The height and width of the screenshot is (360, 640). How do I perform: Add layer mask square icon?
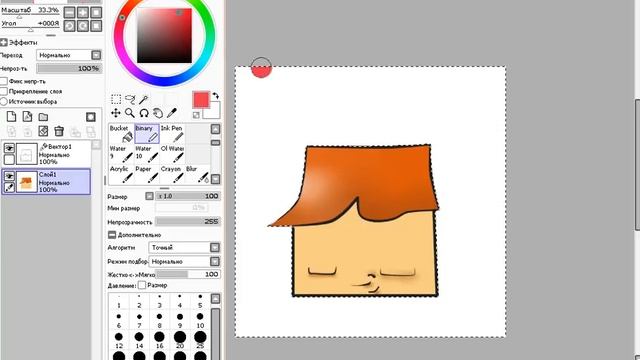pos(91,117)
